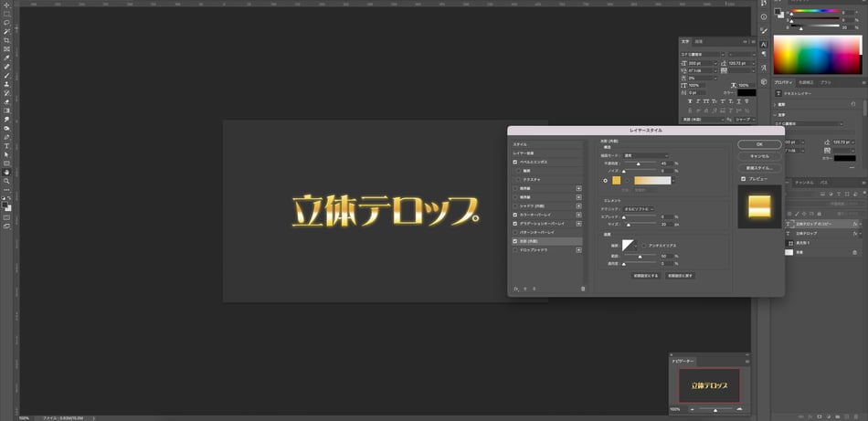This screenshot has height=421, width=868.
Task: Select the Horizontal Type tool
Action: point(6,145)
